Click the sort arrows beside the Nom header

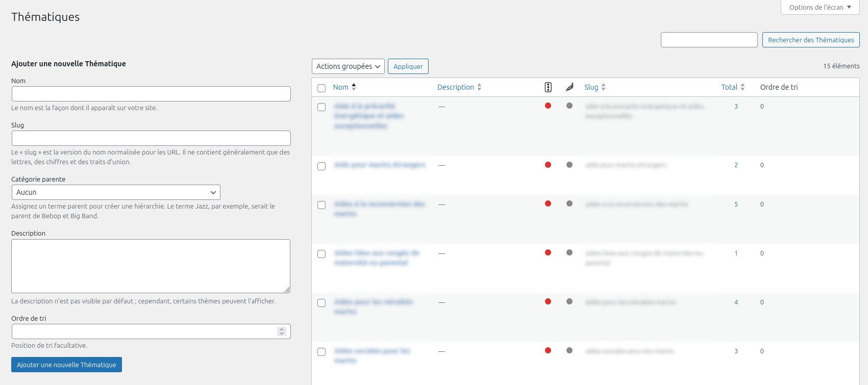point(354,87)
